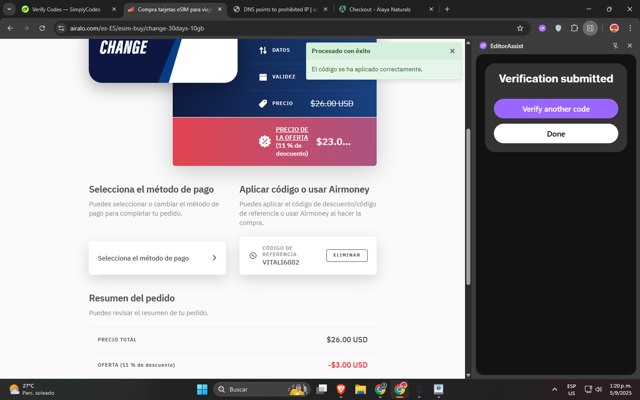Remove the referral code with ELIMINAR

tap(347, 255)
